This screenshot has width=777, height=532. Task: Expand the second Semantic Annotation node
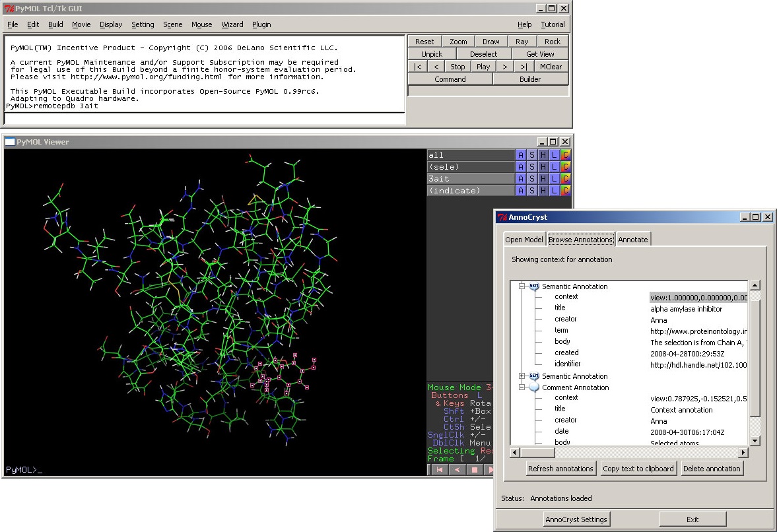522,376
